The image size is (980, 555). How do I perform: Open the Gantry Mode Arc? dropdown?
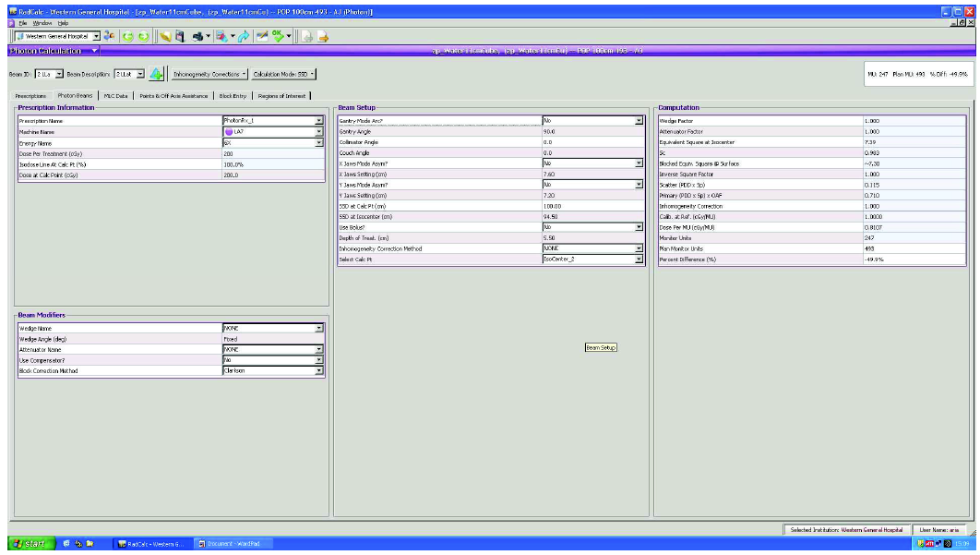coord(639,120)
